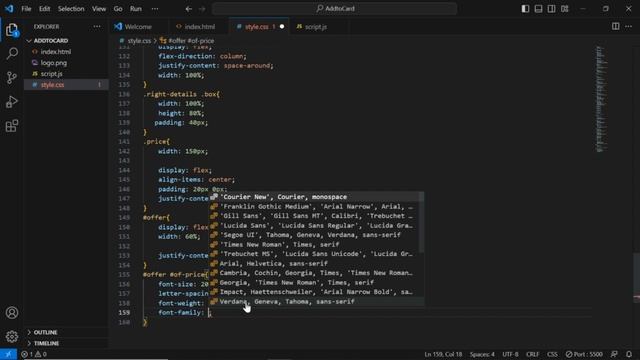Viewport: 640px width, 360px height.
Task: Open the Edit menu
Action: point(44,9)
